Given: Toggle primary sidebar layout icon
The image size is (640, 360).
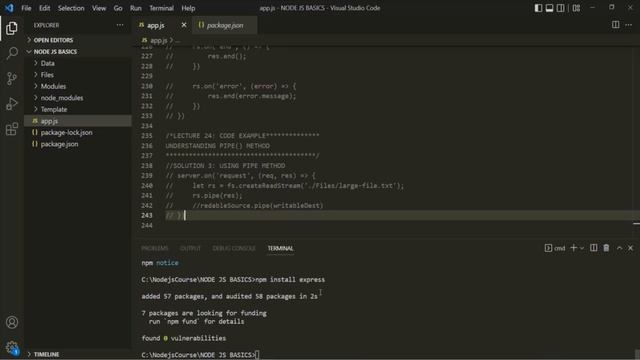Looking at the screenshot, I should pyautogui.click(x=538, y=8).
